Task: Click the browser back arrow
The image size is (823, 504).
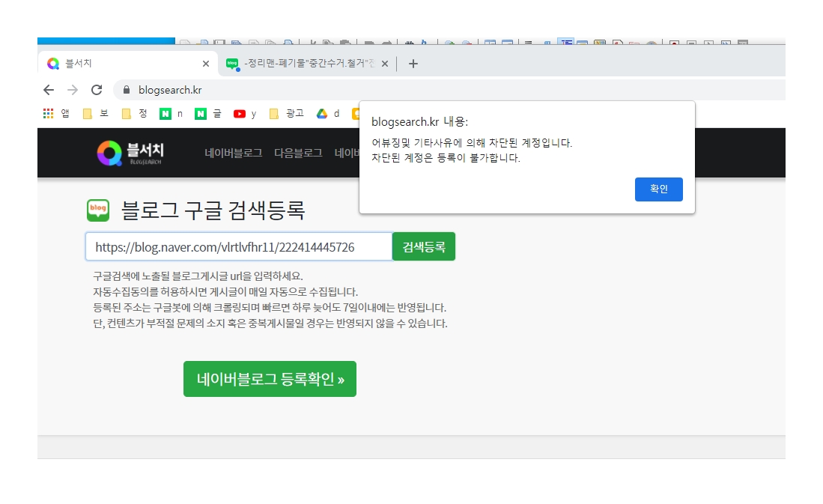Action: pyautogui.click(x=49, y=90)
